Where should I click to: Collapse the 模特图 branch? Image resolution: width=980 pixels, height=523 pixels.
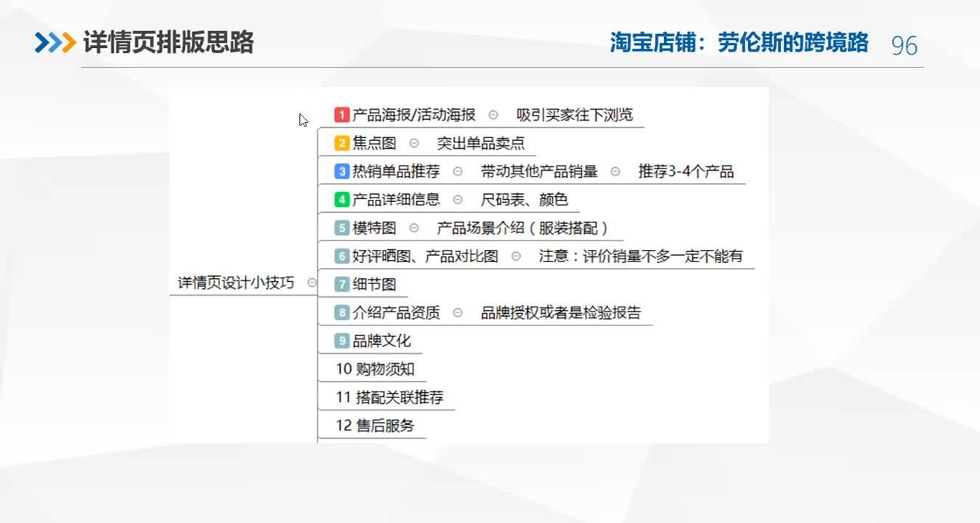pos(414,228)
